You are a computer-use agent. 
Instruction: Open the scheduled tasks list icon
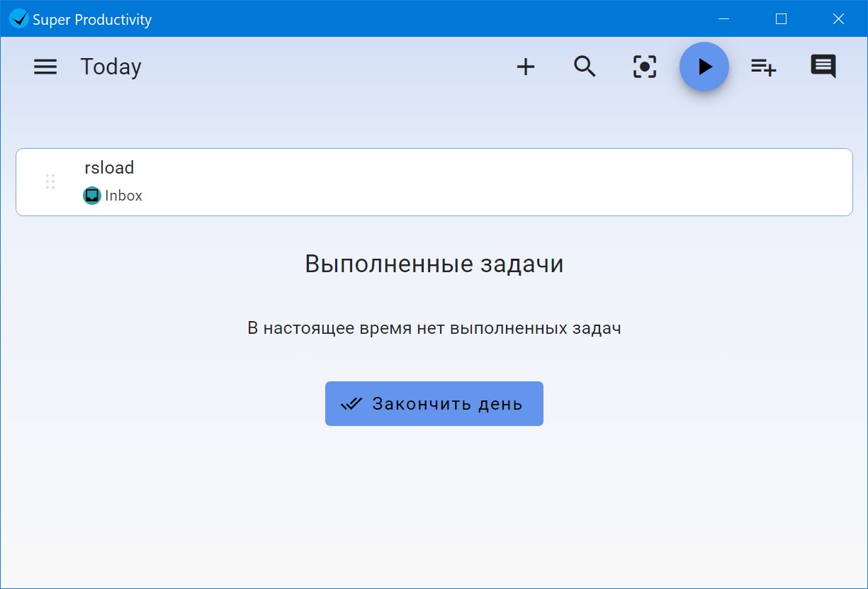(763, 67)
